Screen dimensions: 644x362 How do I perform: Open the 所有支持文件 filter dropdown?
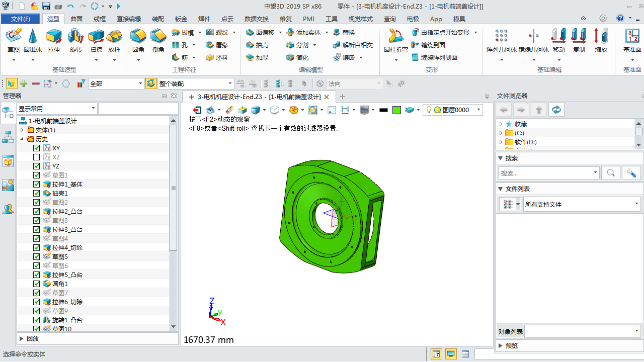[636, 204]
